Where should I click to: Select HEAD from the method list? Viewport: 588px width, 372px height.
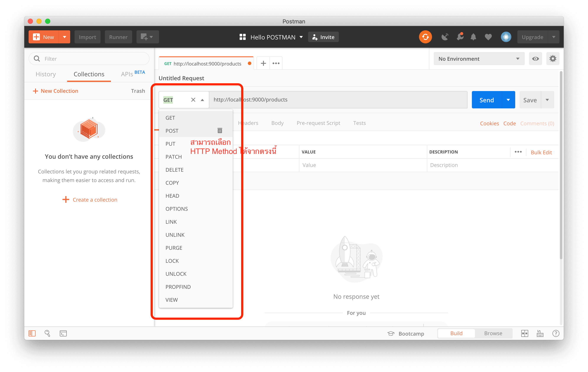coord(195,196)
